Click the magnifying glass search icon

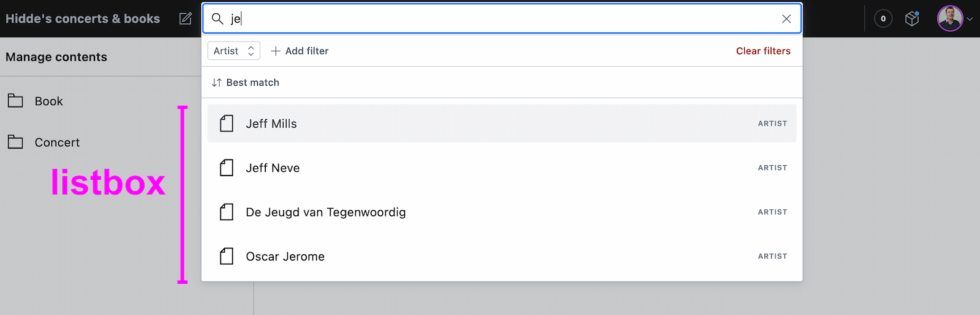217,19
